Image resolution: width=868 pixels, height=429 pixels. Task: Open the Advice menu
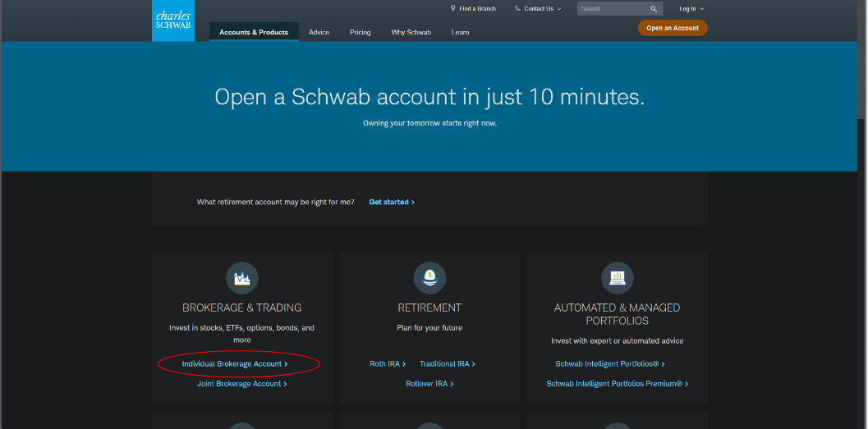click(319, 32)
